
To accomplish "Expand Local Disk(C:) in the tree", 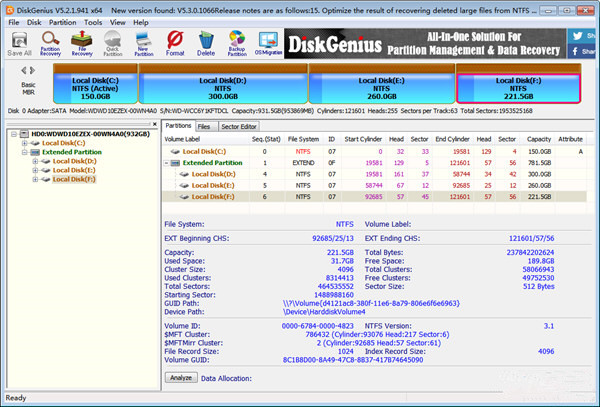I will point(23,143).
